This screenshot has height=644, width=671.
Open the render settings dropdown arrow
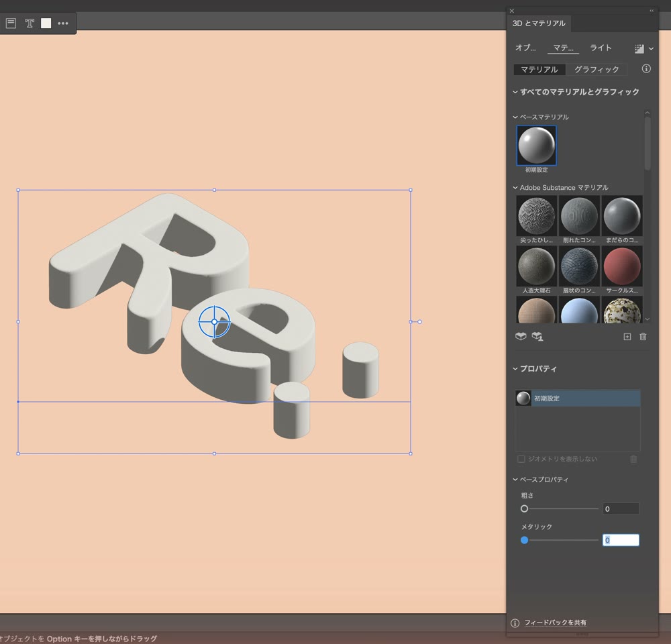pos(651,49)
